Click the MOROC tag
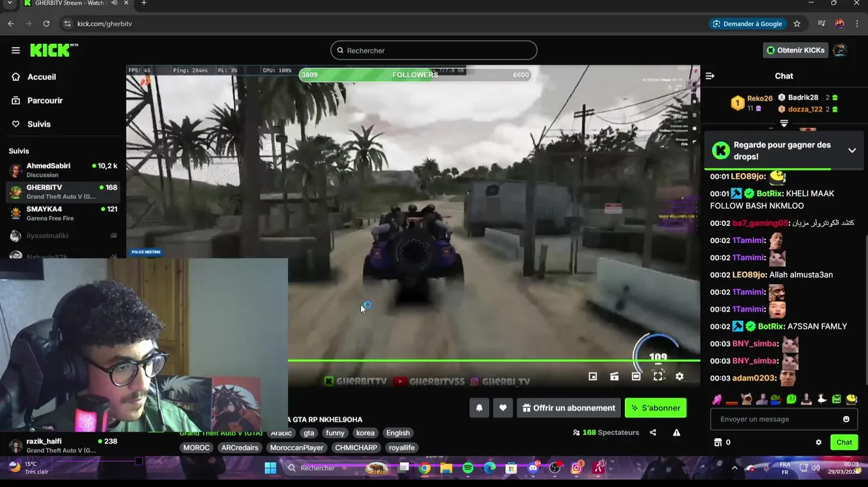Screen dimensions: 868x487 pos(197,448)
